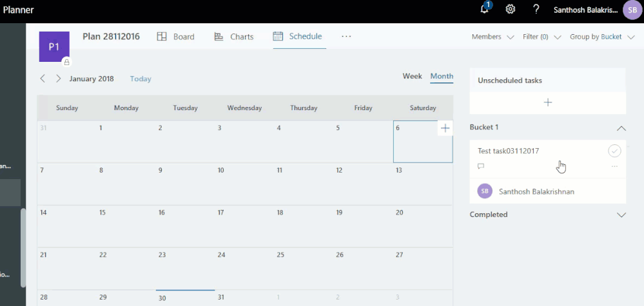Click the P1 plan logo tile
The height and width of the screenshot is (306, 644).
[x=54, y=47]
